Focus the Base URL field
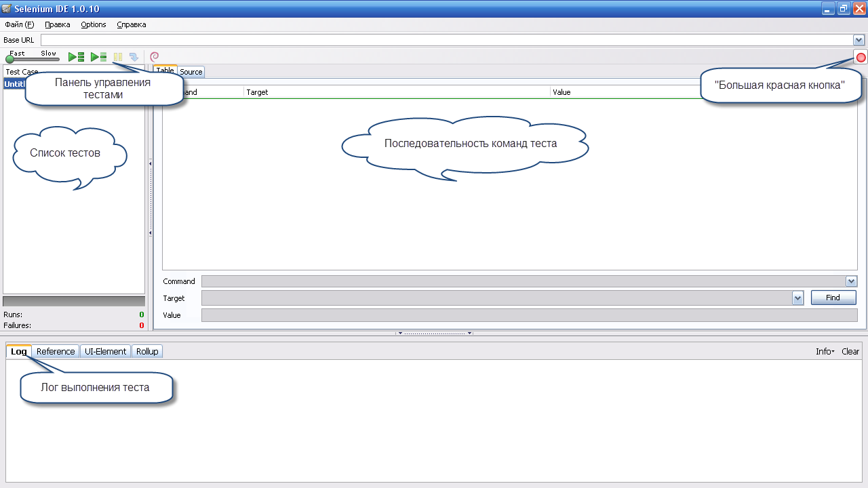This screenshot has width=868, height=488. click(x=446, y=40)
